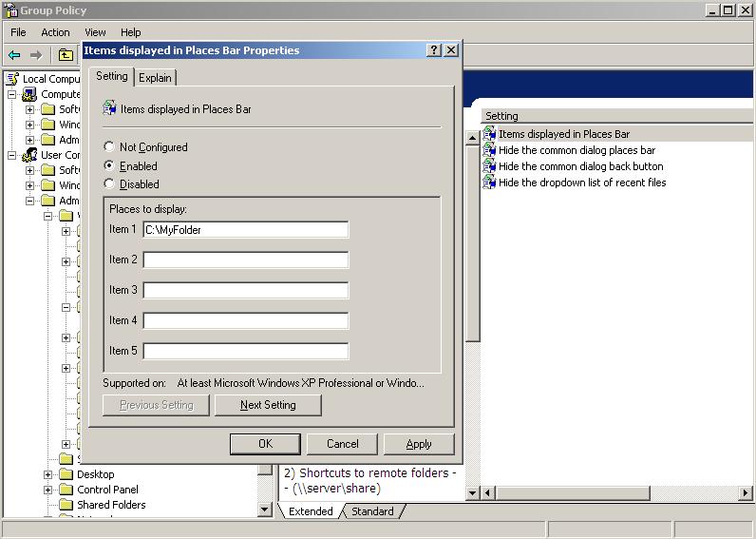The width and height of the screenshot is (756, 539).
Task: Click the Computer Configuration node icon
Action: [x=29, y=94]
